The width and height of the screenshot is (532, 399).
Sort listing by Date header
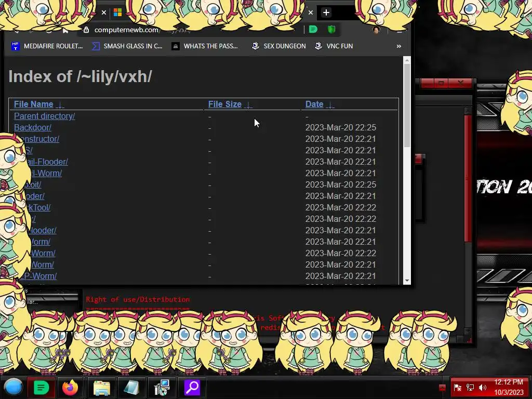(x=314, y=104)
